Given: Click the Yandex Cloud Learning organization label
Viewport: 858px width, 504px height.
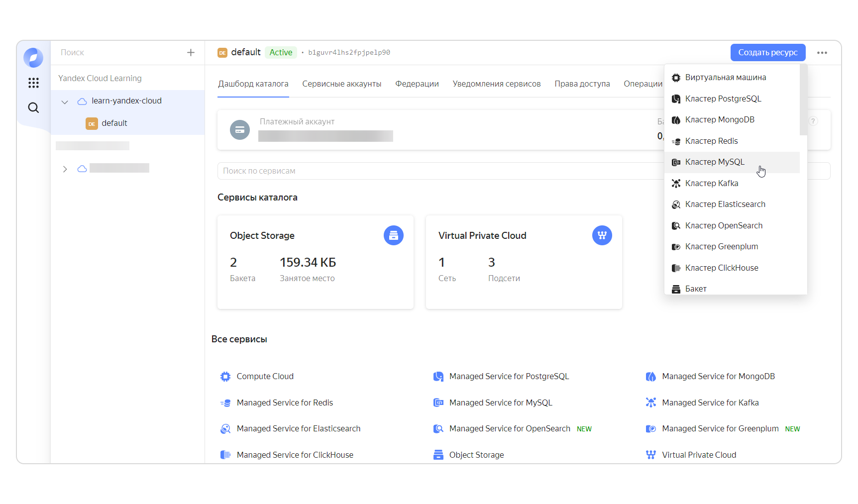Looking at the screenshot, I should [x=100, y=79].
